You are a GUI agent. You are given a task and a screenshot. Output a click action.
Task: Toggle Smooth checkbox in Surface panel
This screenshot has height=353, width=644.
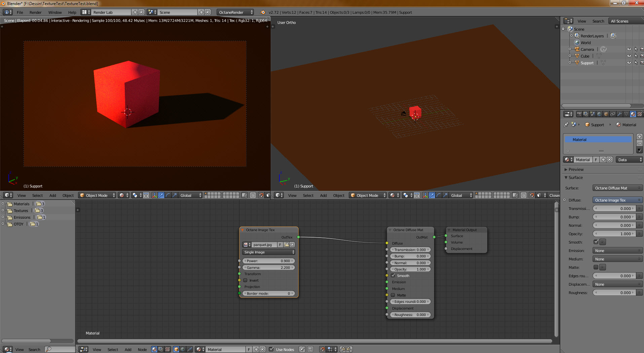pos(596,242)
